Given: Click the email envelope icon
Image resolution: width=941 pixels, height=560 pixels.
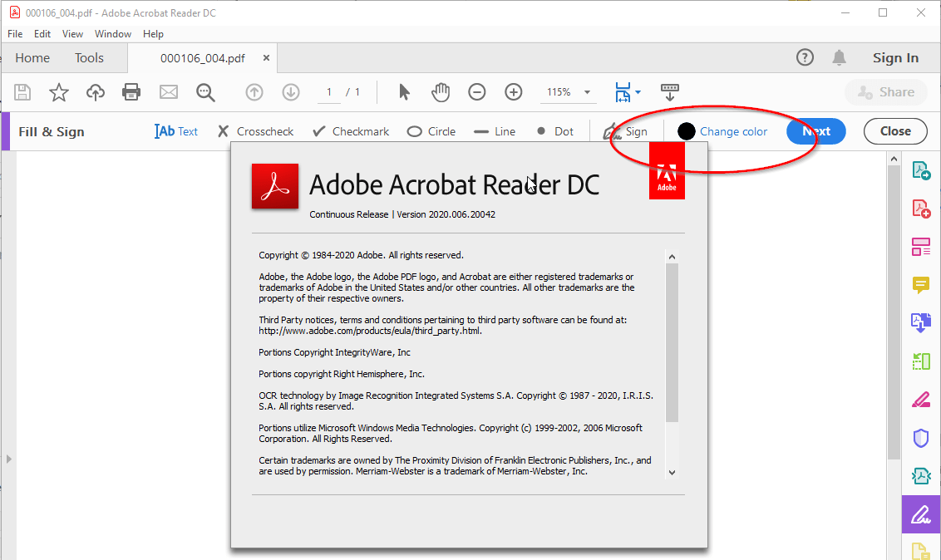Looking at the screenshot, I should pos(169,91).
